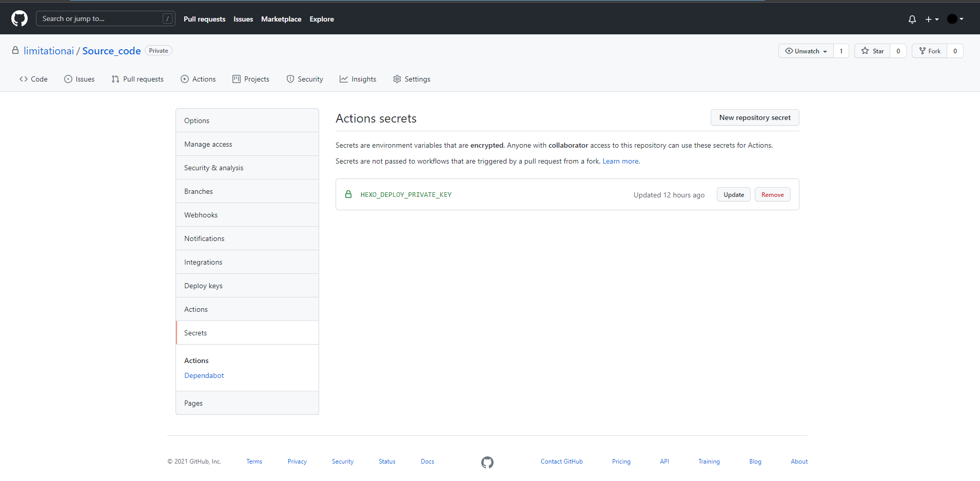Click the search or jump to field
Image resolution: width=980 pixels, height=481 pixels.
[x=105, y=18]
